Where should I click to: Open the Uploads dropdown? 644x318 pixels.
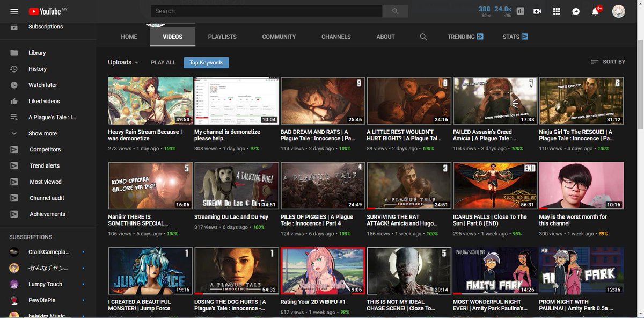(x=123, y=62)
